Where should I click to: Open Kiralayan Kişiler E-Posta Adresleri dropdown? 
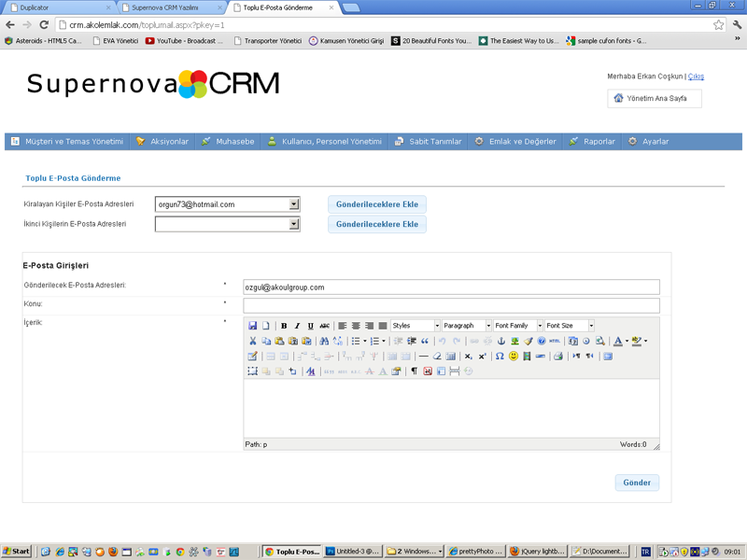click(x=227, y=204)
